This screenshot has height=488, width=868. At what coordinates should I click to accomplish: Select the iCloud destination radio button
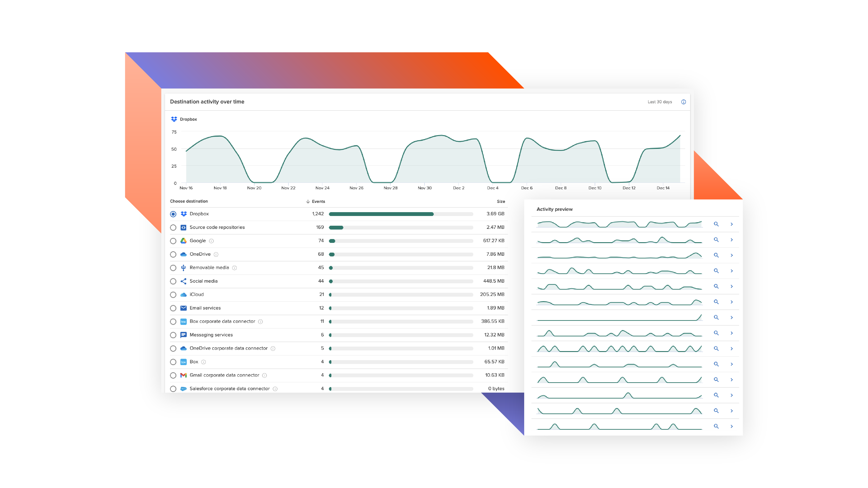pos(173,295)
